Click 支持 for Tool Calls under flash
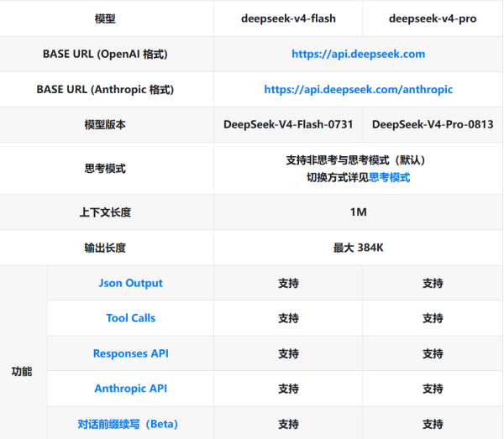Viewport: 504px width, 439px height. click(288, 318)
